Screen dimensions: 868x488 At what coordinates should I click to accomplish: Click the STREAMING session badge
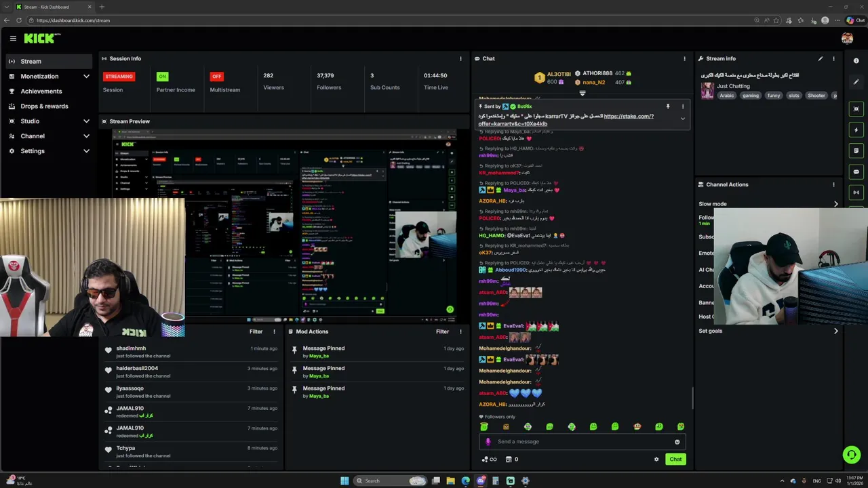click(119, 77)
